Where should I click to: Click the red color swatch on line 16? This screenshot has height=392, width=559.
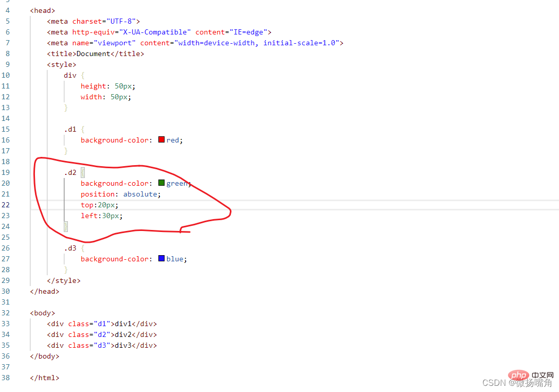(x=161, y=139)
